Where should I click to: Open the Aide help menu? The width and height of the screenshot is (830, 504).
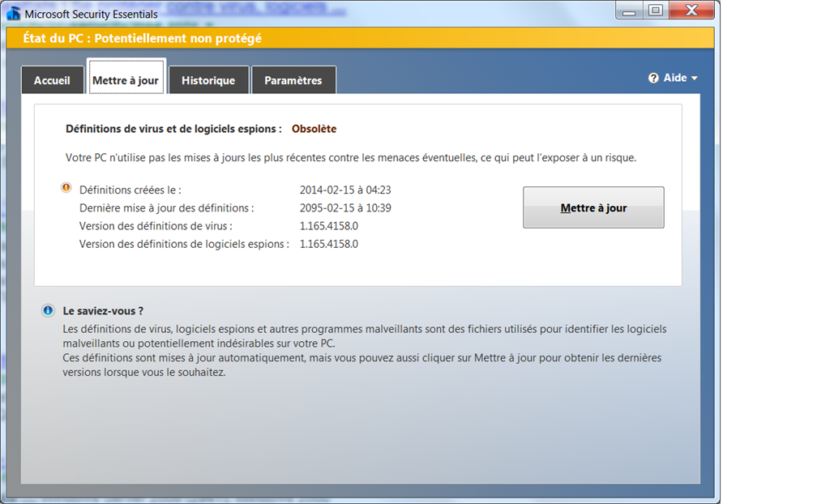tap(673, 78)
